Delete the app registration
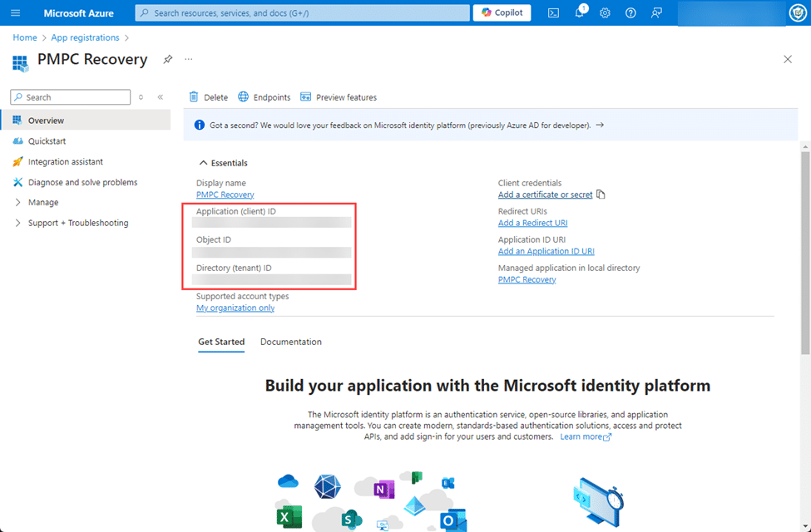 coord(208,97)
